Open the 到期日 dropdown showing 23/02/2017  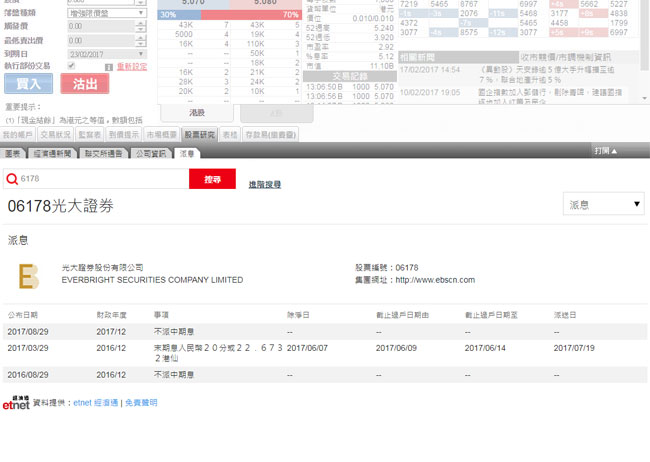click(107, 54)
